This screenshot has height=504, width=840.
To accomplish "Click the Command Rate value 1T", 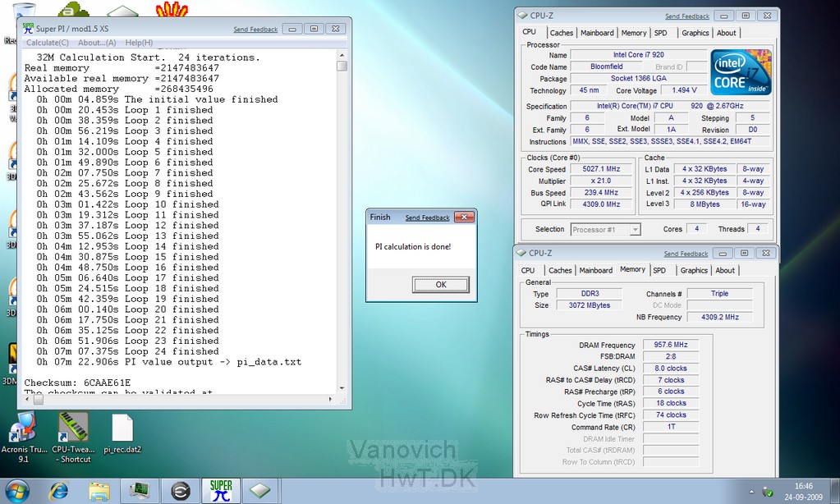I will [x=671, y=427].
